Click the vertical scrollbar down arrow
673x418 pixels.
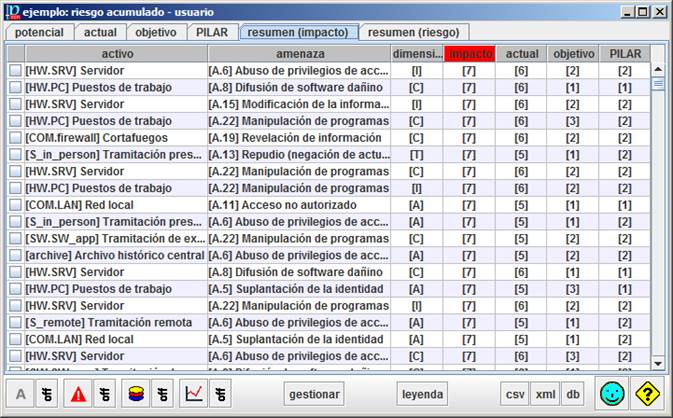coord(658,363)
